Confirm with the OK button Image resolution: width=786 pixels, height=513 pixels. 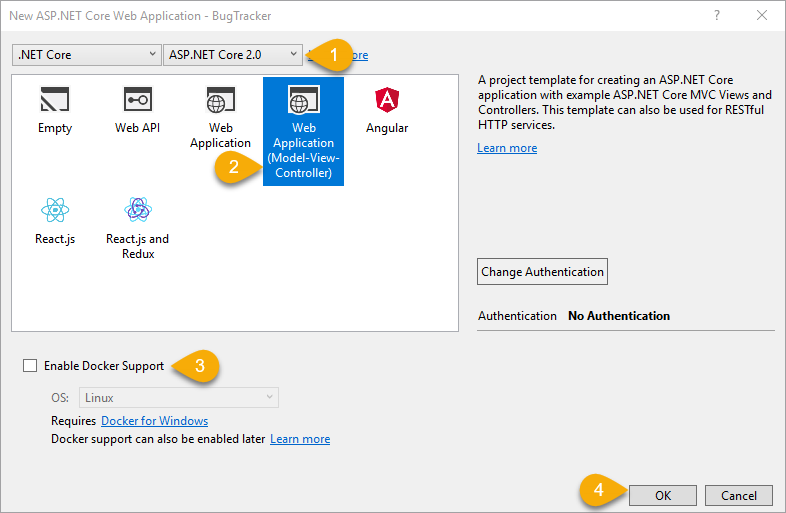pos(663,495)
